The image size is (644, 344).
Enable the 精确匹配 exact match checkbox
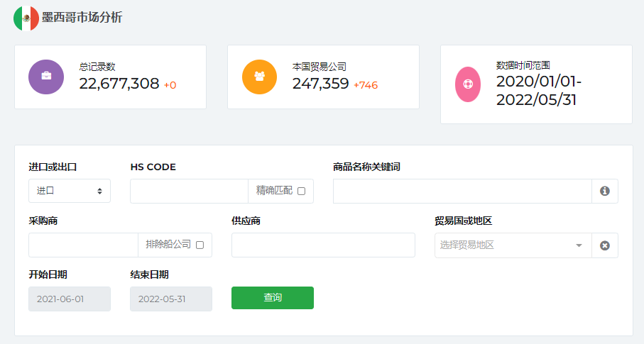tap(301, 191)
